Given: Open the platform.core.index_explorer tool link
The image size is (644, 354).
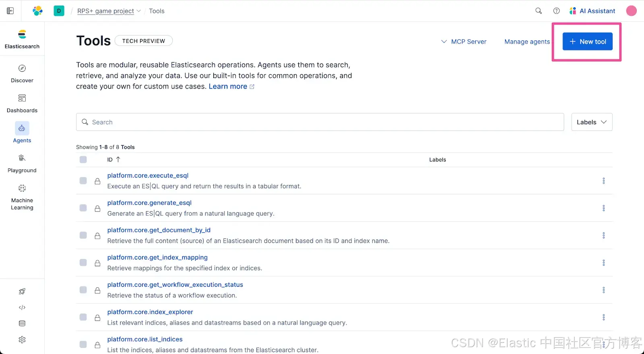Looking at the screenshot, I should pos(150,312).
